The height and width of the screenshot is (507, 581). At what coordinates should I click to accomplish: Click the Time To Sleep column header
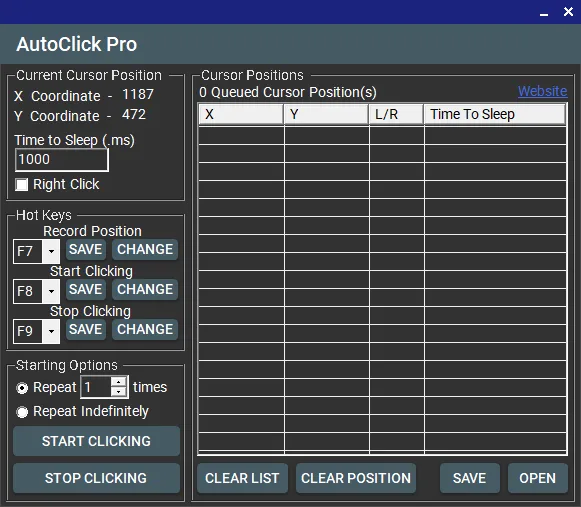(495, 114)
